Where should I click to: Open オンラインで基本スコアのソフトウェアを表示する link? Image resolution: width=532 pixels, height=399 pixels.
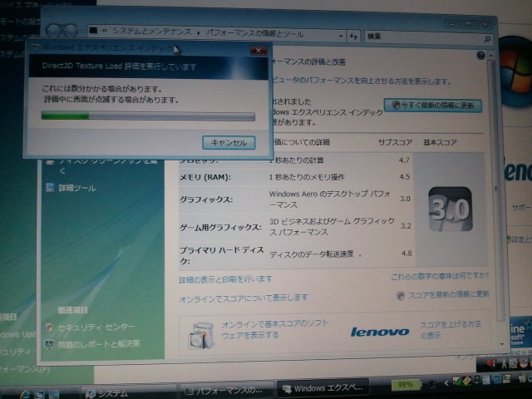coord(275,329)
